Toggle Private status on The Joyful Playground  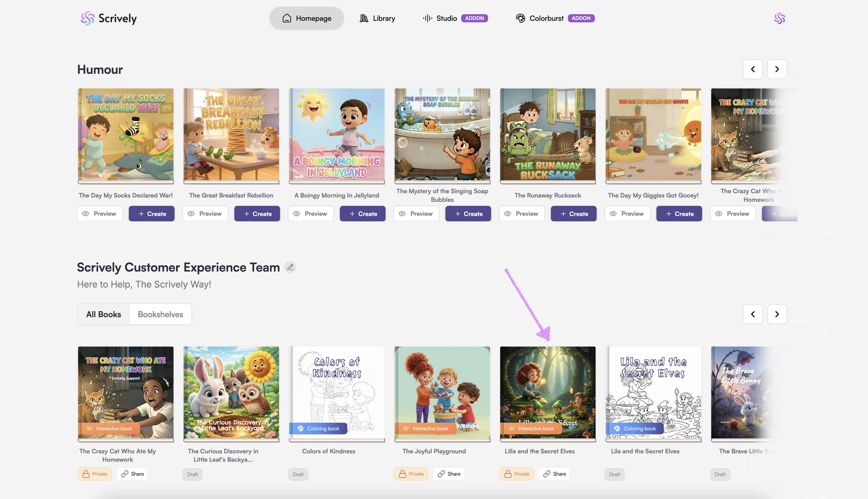411,474
